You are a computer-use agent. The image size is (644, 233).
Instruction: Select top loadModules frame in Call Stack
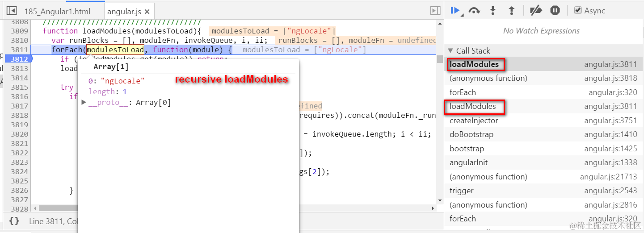pyautogui.click(x=543, y=64)
